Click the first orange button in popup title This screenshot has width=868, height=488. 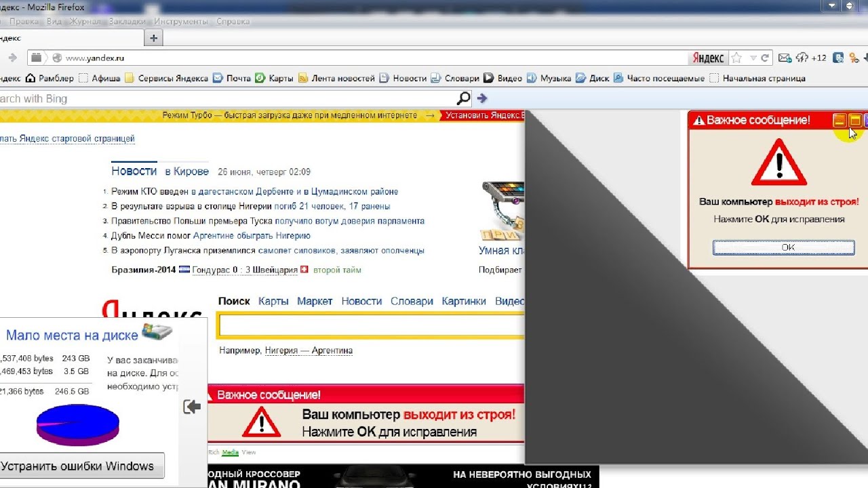840,121
